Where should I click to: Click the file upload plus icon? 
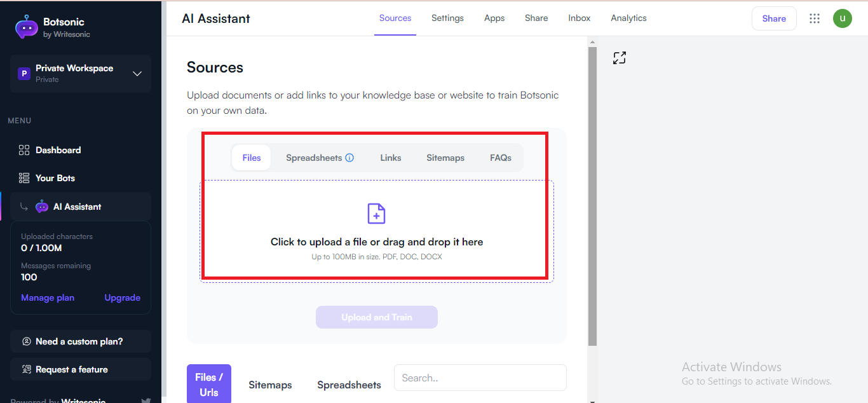377,214
